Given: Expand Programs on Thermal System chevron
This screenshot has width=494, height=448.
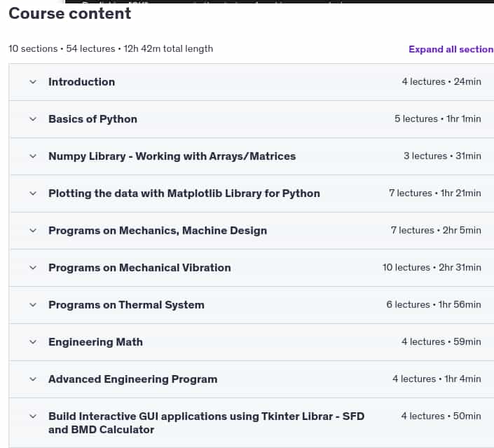Looking at the screenshot, I should [33, 305].
